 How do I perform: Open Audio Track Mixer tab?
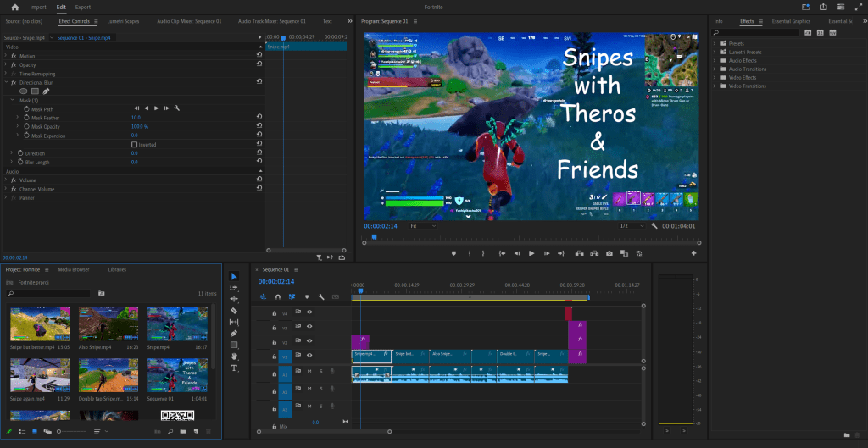point(272,21)
